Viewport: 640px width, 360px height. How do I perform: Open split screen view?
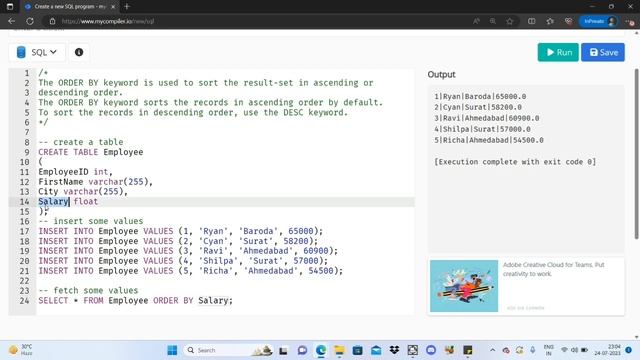tap(531, 21)
